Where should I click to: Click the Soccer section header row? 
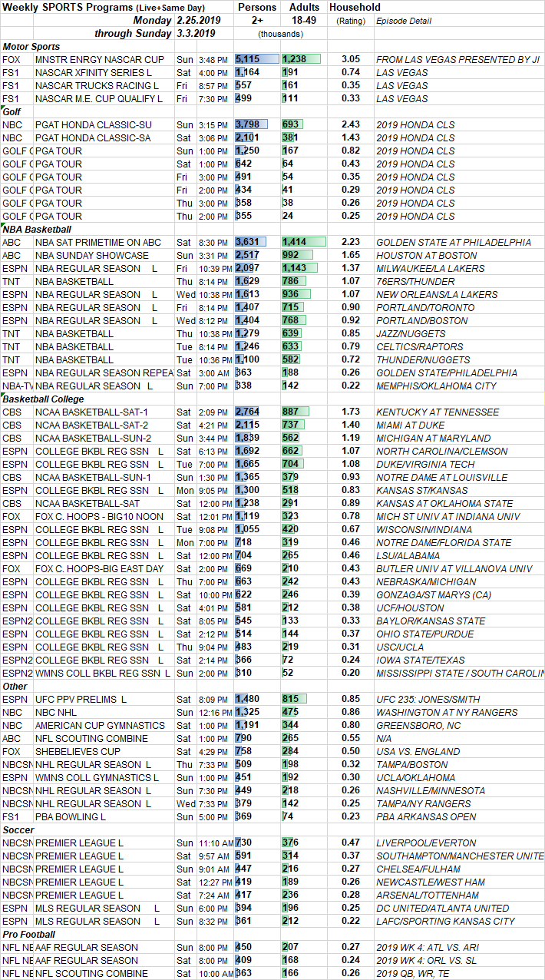[18, 830]
